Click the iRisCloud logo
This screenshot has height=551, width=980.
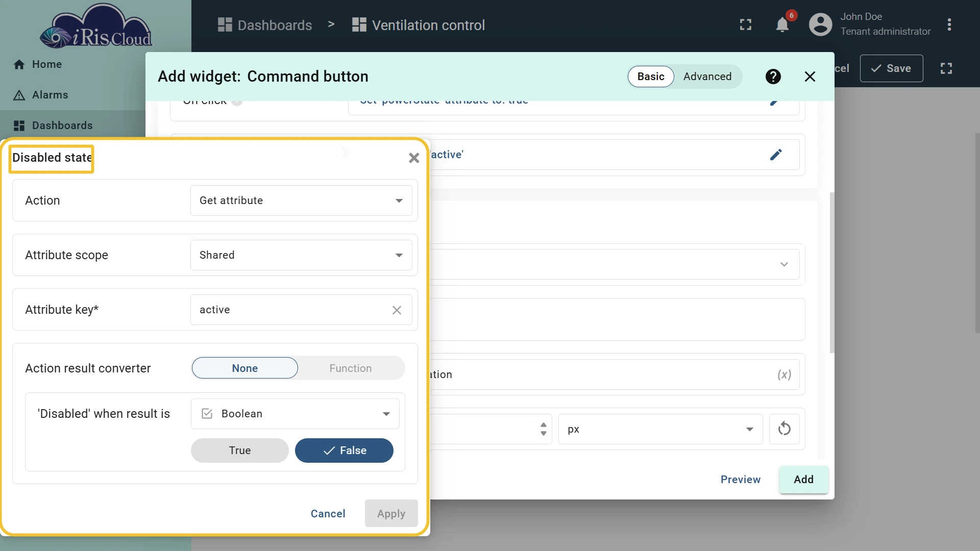click(x=96, y=27)
